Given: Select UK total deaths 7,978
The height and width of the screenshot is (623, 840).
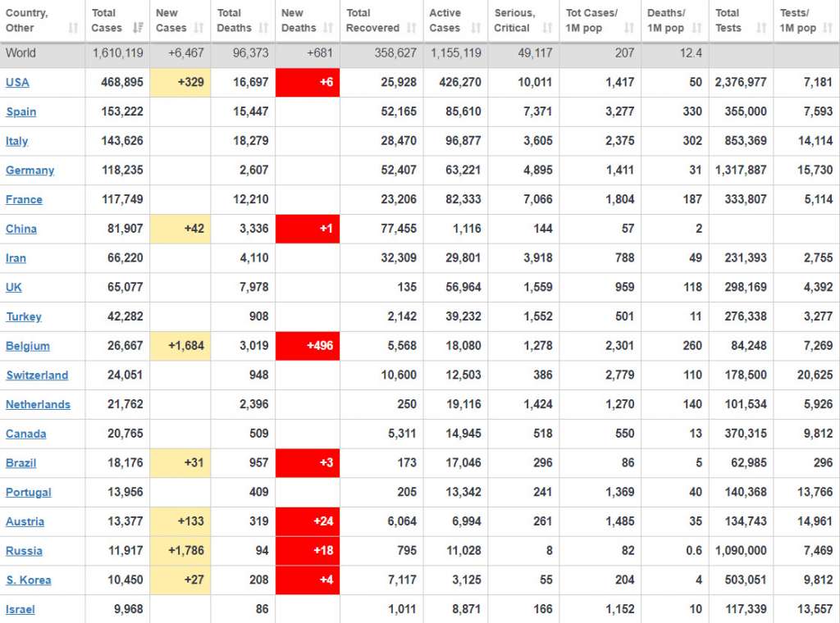Looking at the screenshot, I should coord(254,288).
